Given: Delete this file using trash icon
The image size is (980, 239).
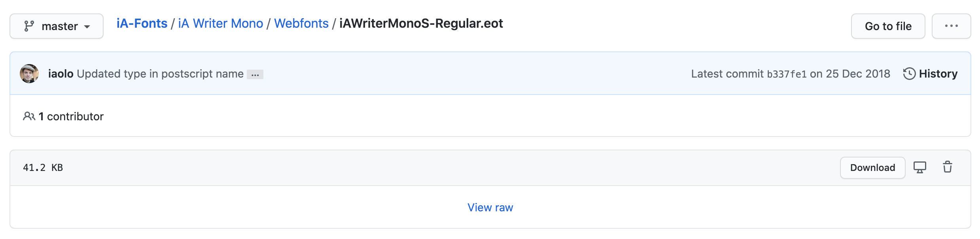Looking at the screenshot, I should [x=948, y=167].
